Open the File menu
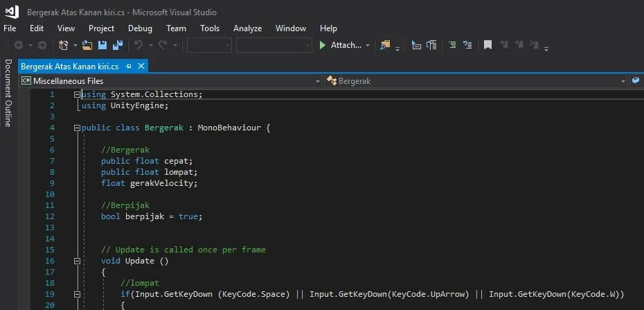644x310 pixels. tap(10, 28)
